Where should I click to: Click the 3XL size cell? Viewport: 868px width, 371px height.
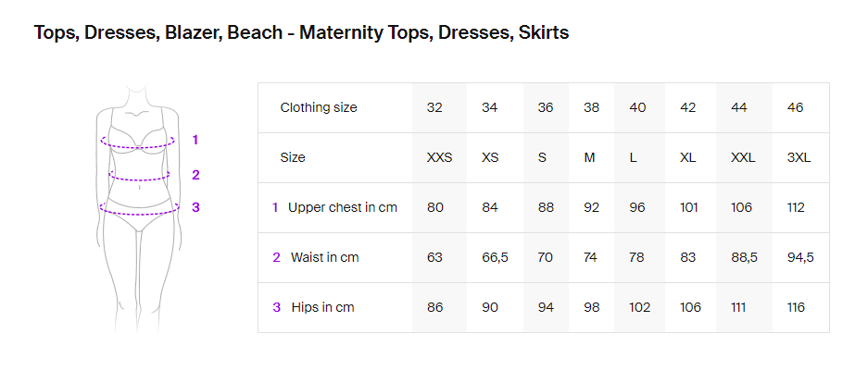coord(799,157)
